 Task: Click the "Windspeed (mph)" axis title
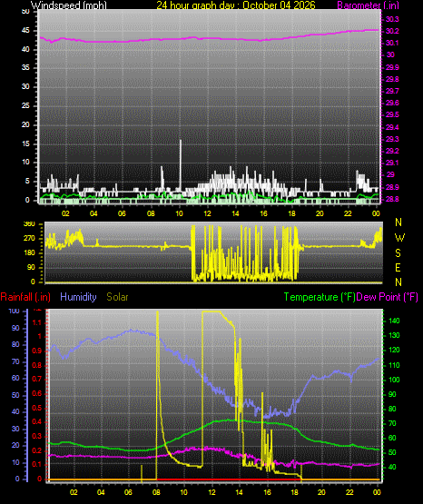[x=68, y=5]
